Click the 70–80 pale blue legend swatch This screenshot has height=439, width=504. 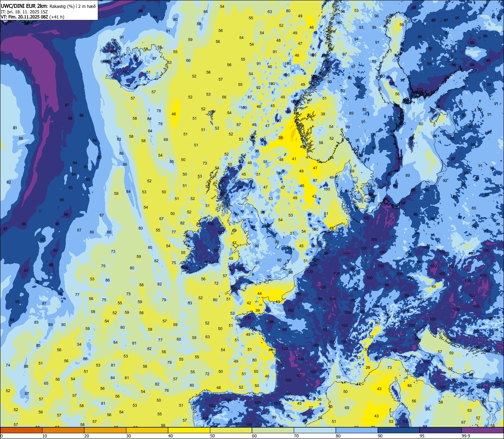(315, 430)
